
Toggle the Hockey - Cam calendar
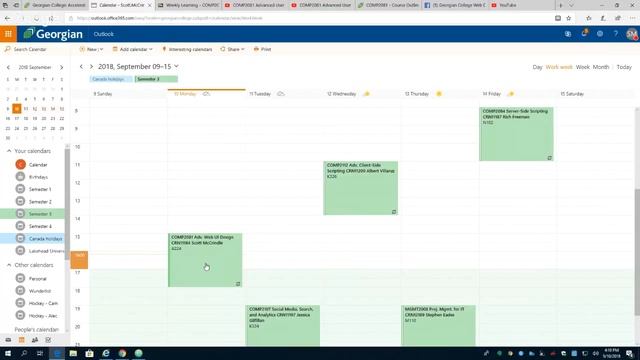pyautogui.click(x=20, y=303)
